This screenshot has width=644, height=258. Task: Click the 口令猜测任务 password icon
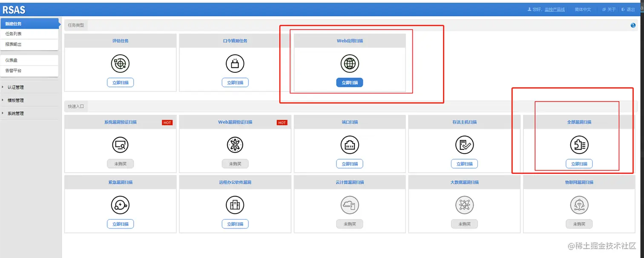point(235,64)
